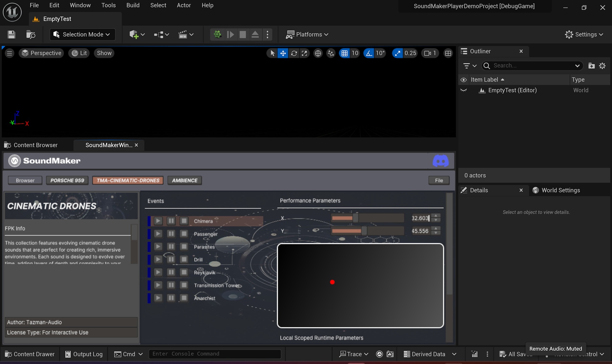Open the Build menu
Image resolution: width=612 pixels, height=364 pixels.
133,5
